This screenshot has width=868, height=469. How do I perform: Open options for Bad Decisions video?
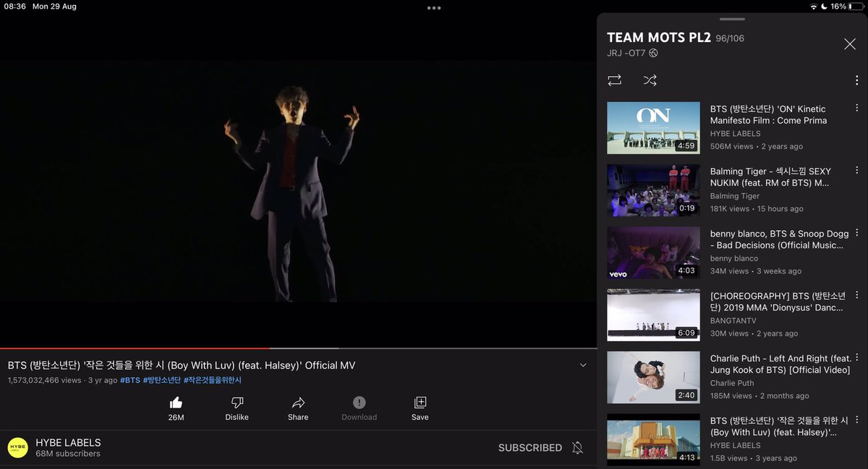pos(856,233)
